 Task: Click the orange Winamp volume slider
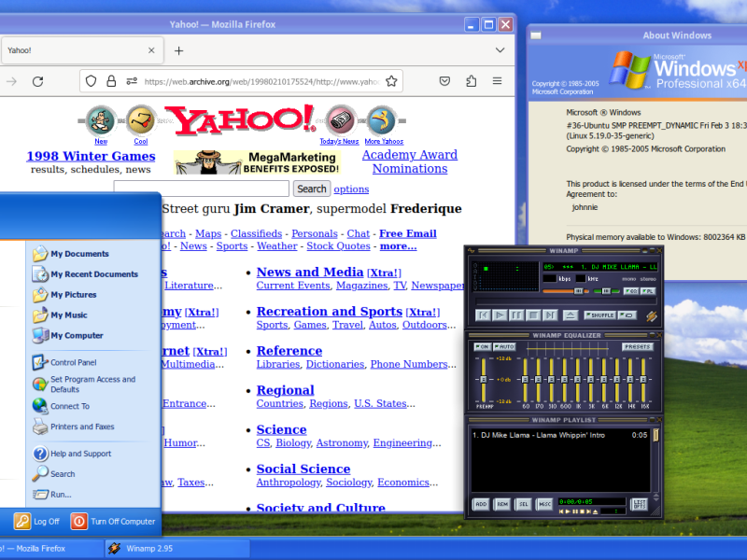pyautogui.click(x=566, y=291)
